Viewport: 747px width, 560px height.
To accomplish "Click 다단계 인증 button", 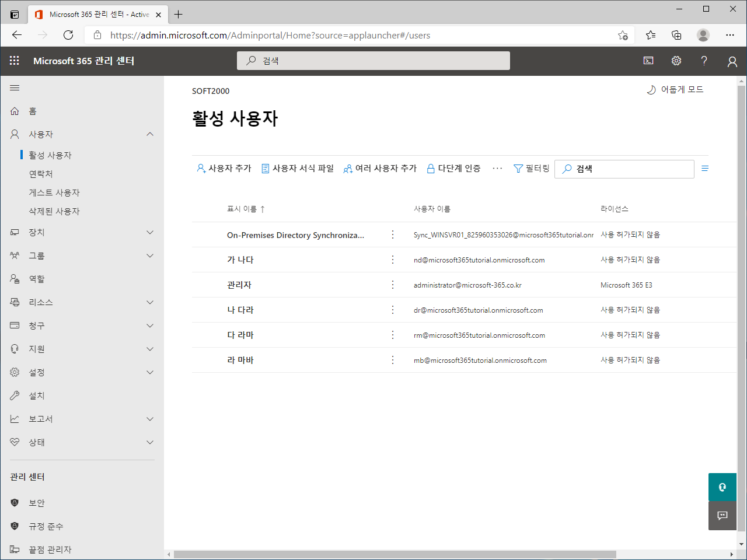I will click(454, 169).
